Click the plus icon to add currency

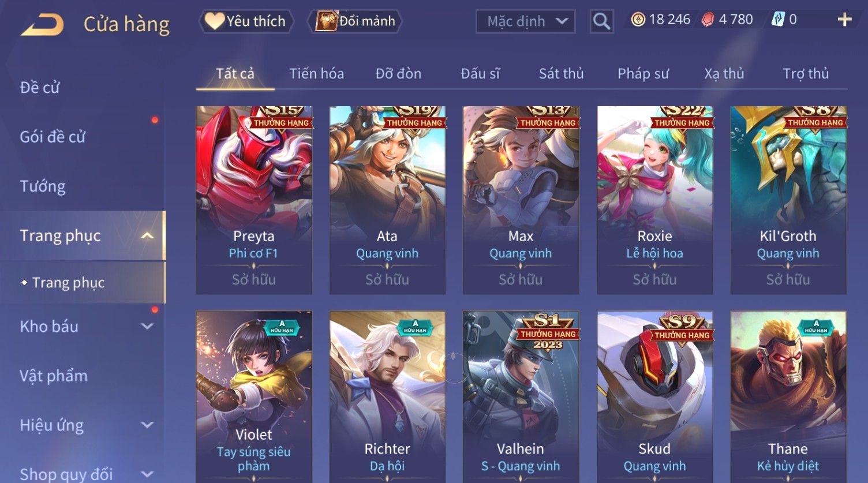(844, 20)
